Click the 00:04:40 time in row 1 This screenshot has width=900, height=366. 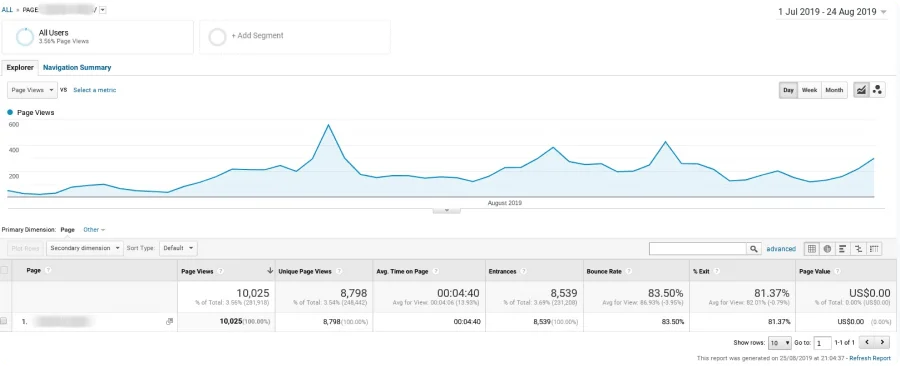point(466,322)
